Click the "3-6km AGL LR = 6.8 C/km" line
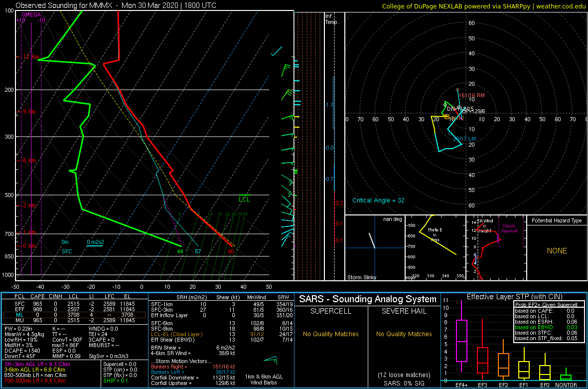588x389 pixels. point(35,370)
